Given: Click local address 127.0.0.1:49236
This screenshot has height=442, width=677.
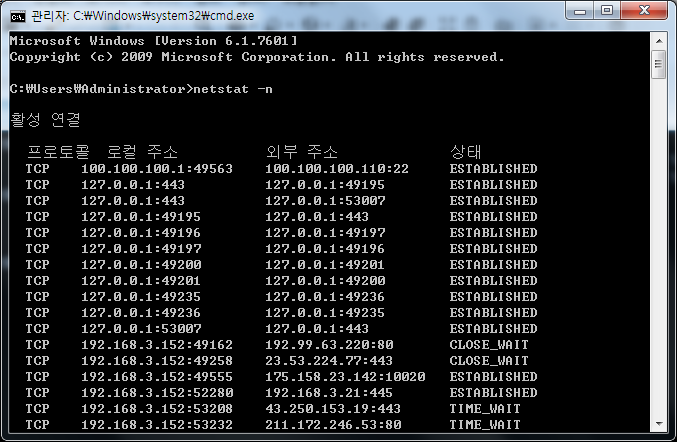Looking at the screenshot, I should click(x=141, y=313).
